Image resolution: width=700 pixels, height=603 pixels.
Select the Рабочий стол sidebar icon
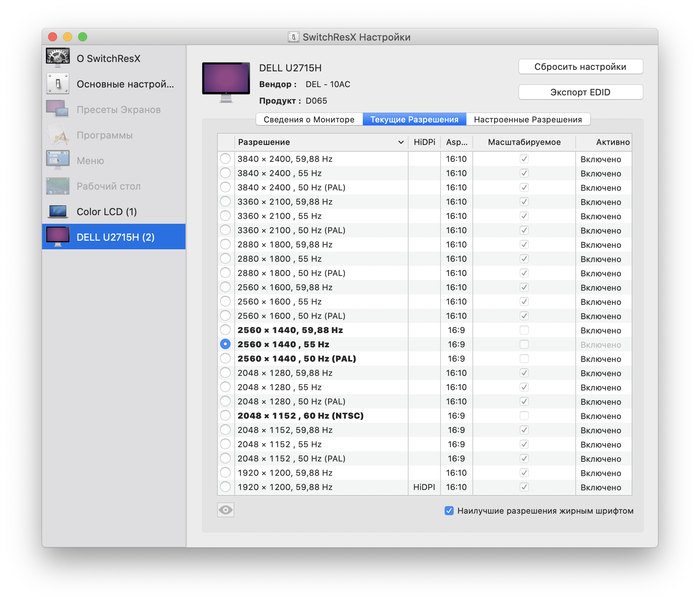(x=57, y=185)
